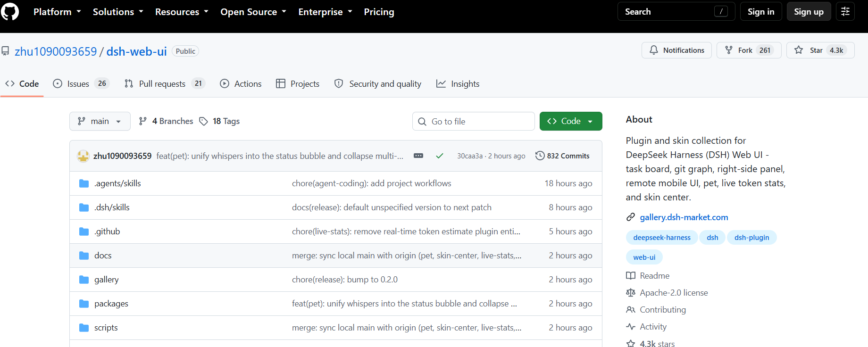Open the packages folder name link
This screenshot has height=347, width=868.
[111, 304]
